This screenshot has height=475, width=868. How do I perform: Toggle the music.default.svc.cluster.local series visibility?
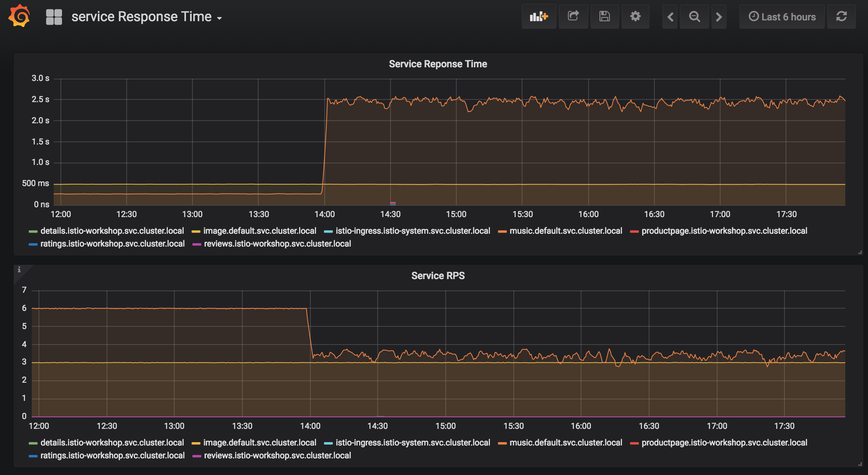coord(566,230)
